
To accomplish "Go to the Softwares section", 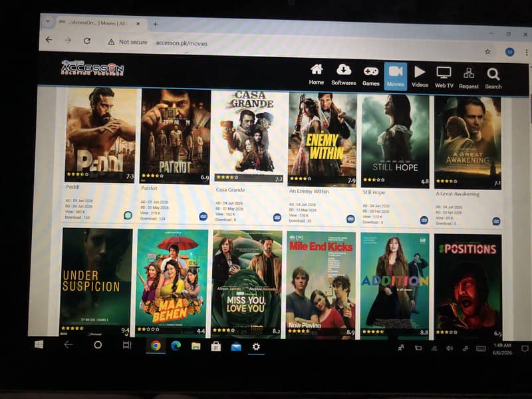I will click(343, 75).
